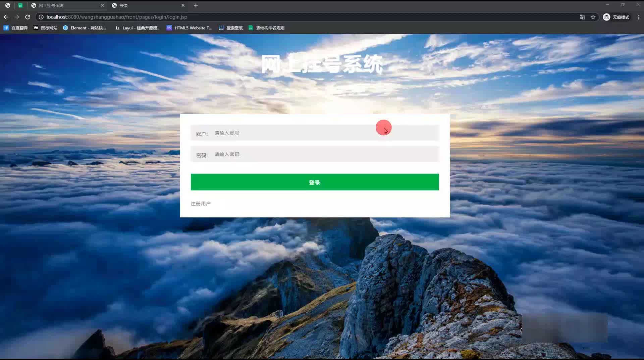Minimize the browser window
Image resolution: width=644 pixels, height=360 pixels.
tap(607, 4)
